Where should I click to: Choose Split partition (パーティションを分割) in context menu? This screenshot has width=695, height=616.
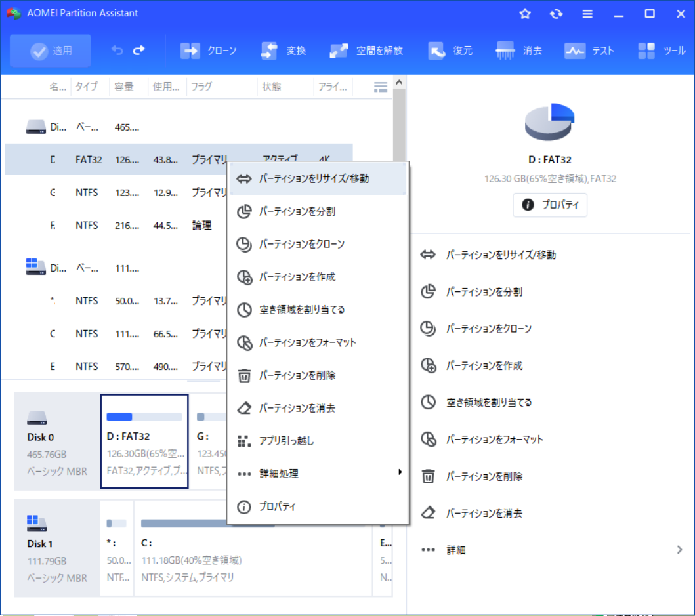click(x=318, y=211)
